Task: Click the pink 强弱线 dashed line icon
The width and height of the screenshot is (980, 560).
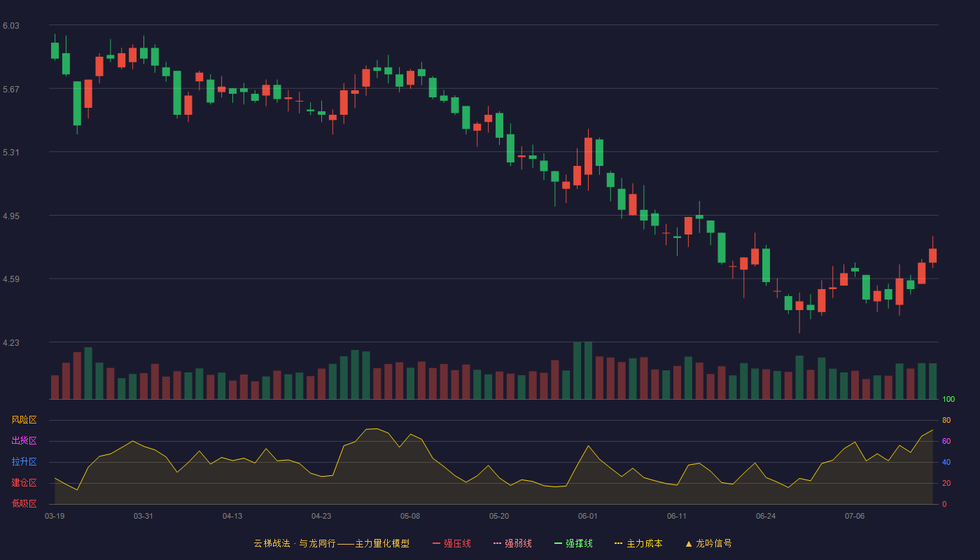Action: click(x=497, y=543)
